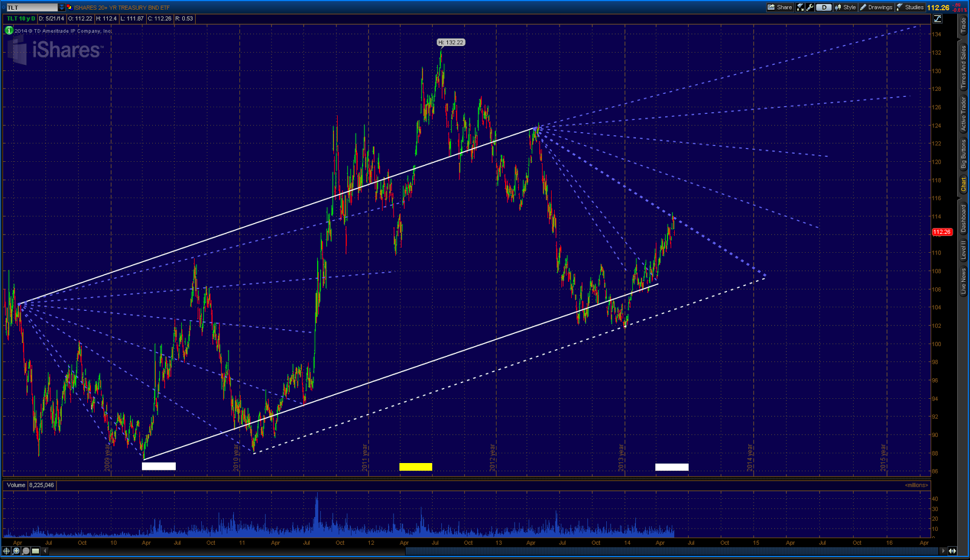Screen dimensions: 970x560
Task: Select the Chart side tab
Action: 963,185
